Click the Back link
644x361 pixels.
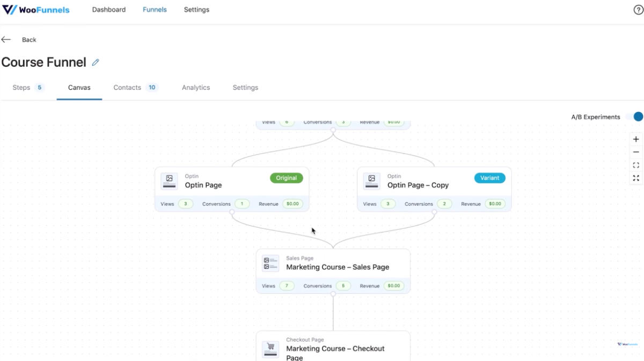coord(29,40)
